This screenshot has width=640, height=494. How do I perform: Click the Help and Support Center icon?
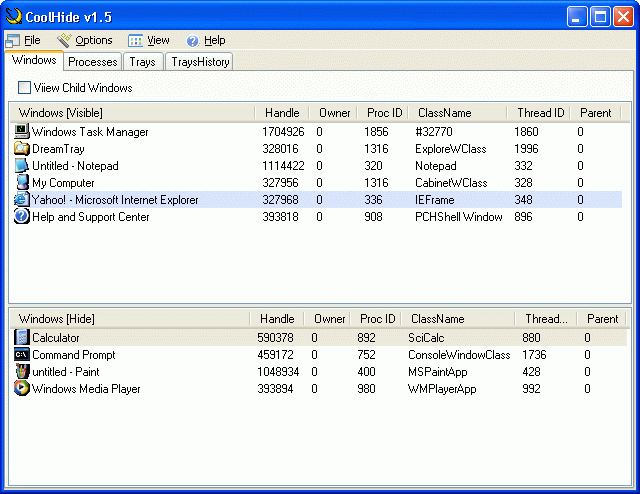pos(22,216)
